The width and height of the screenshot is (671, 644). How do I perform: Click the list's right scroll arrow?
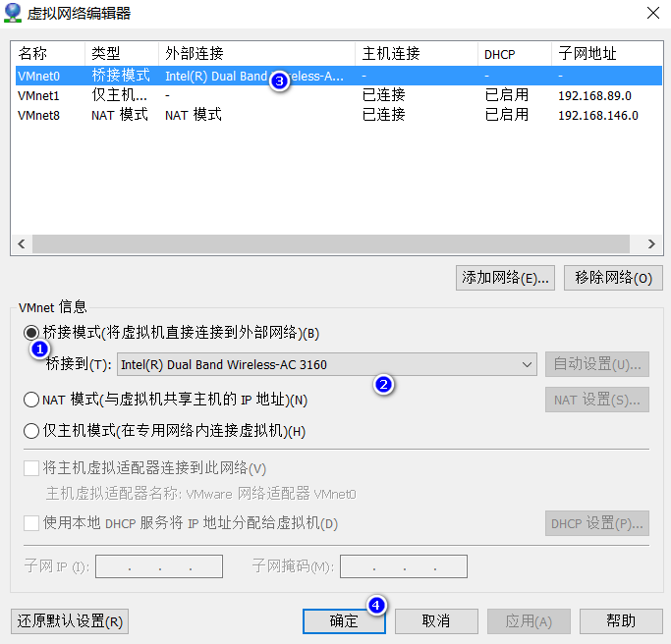click(651, 244)
